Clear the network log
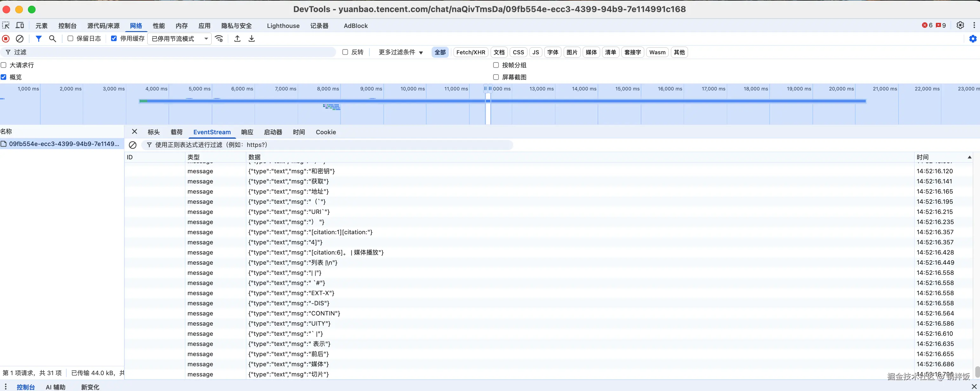This screenshot has height=391, width=980. [x=19, y=39]
